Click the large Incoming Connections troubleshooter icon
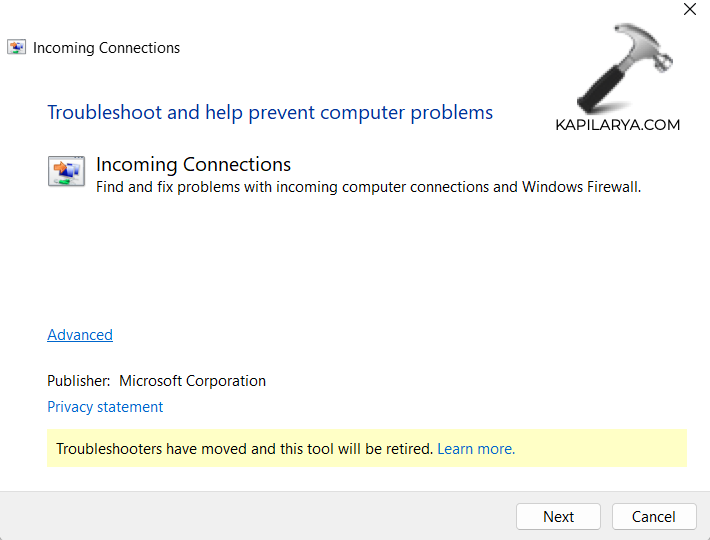Viewport: 710px width, 540px height. tap(66, 171)
